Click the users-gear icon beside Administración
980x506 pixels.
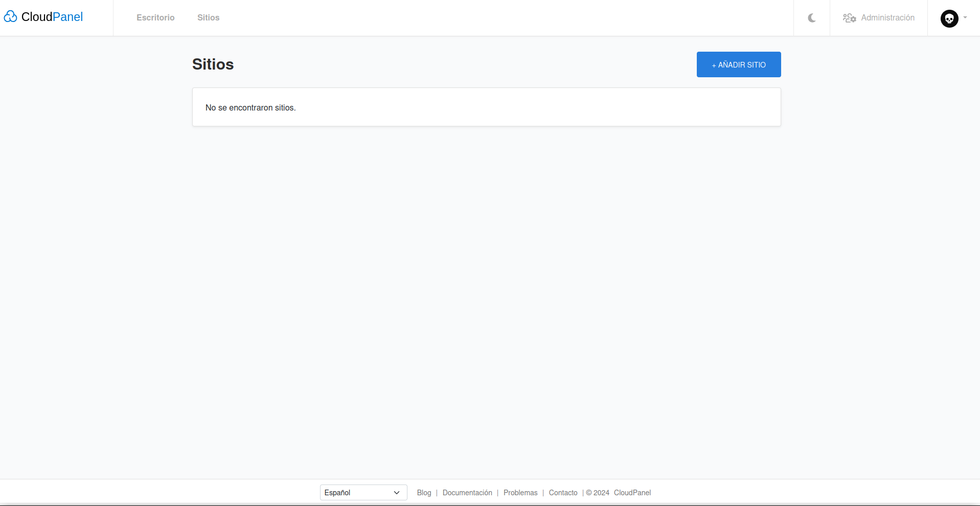click(x=849, y=18)
